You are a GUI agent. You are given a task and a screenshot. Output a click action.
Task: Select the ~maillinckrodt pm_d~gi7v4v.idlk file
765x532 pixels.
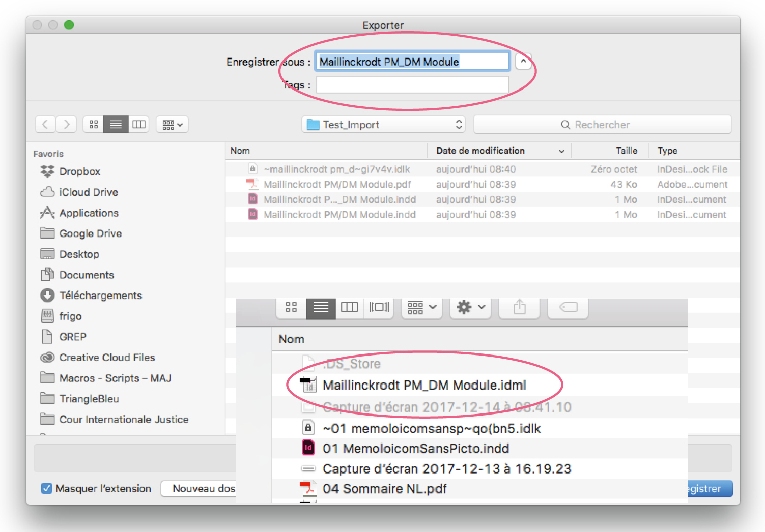pos(483,169)
